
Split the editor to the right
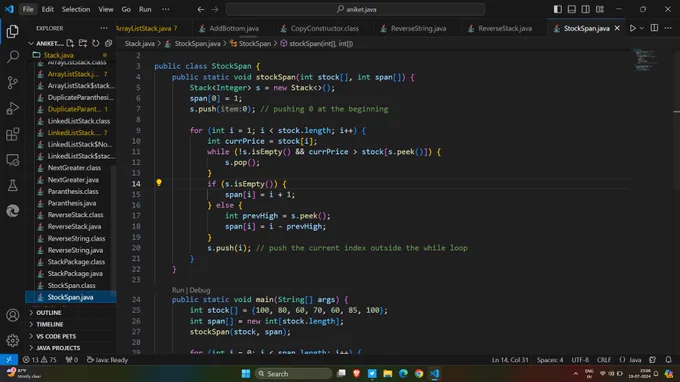[654, 28]
